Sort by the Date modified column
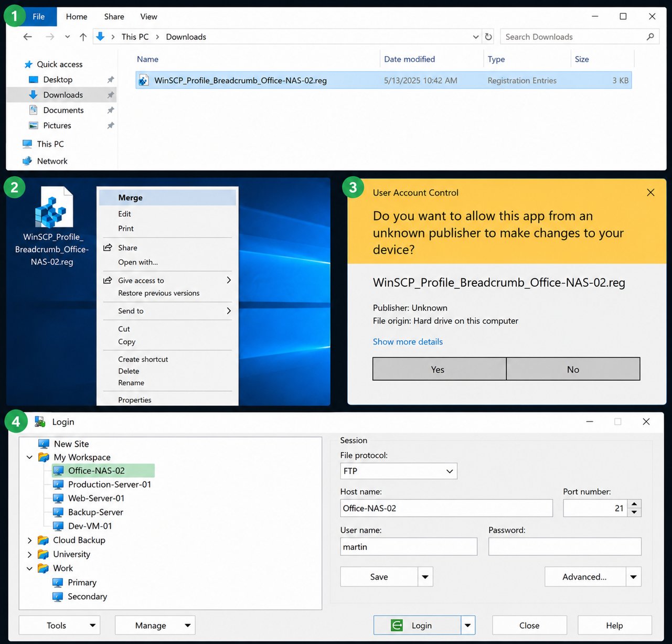This screenshot has height=644, width=672. coord(409,59)
